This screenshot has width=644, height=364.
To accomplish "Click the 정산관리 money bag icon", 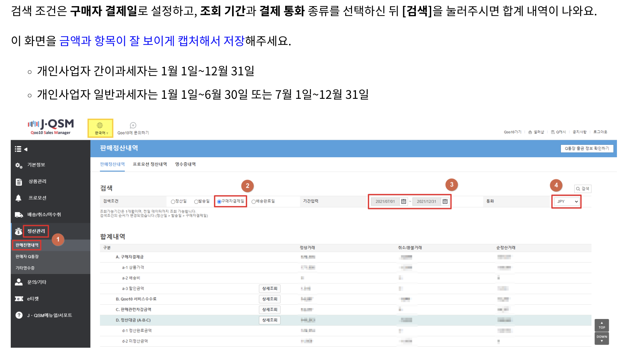I will tap(19, 231).
